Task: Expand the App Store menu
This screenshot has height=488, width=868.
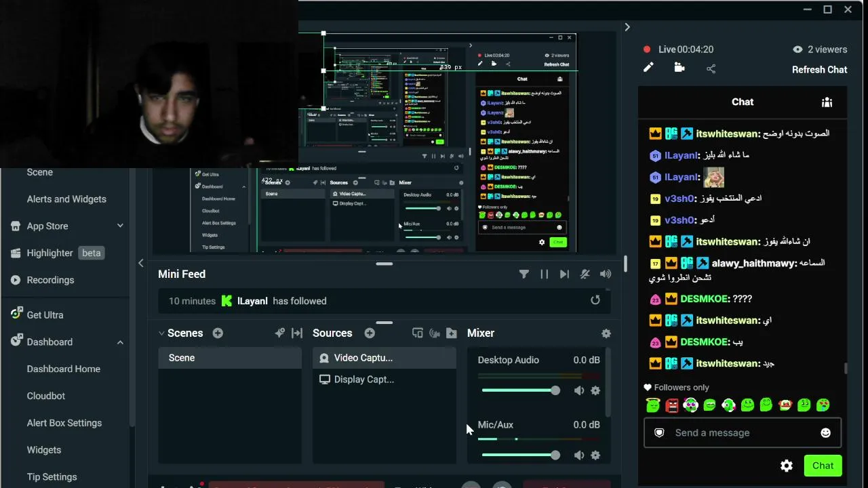Action: click(x=120, y=226)
